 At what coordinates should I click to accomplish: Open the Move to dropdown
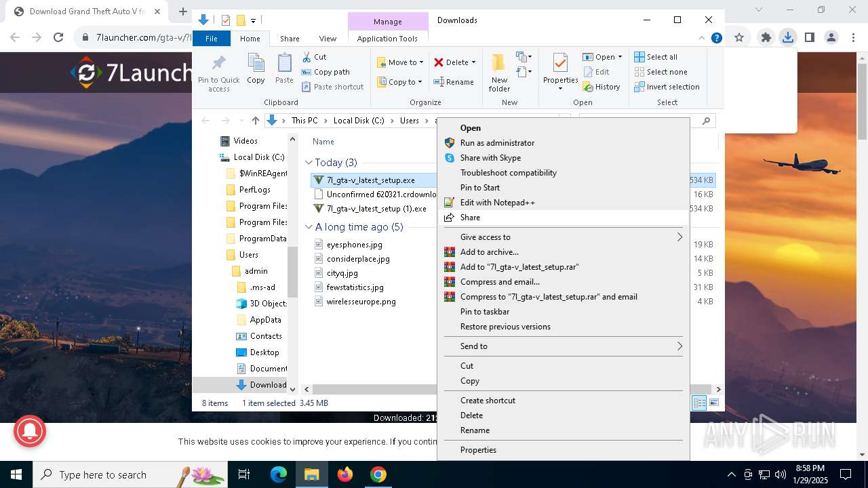[x=400, y=62]
